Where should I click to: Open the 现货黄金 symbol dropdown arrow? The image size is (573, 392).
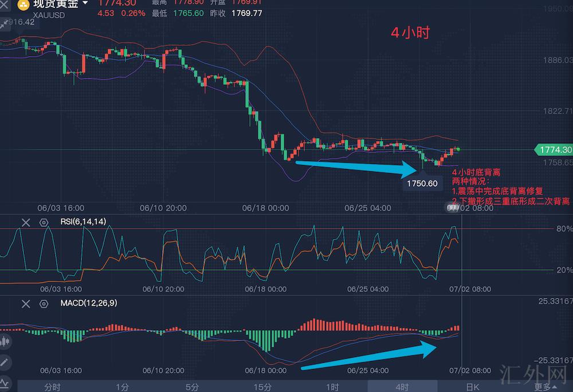coord(85,3)
